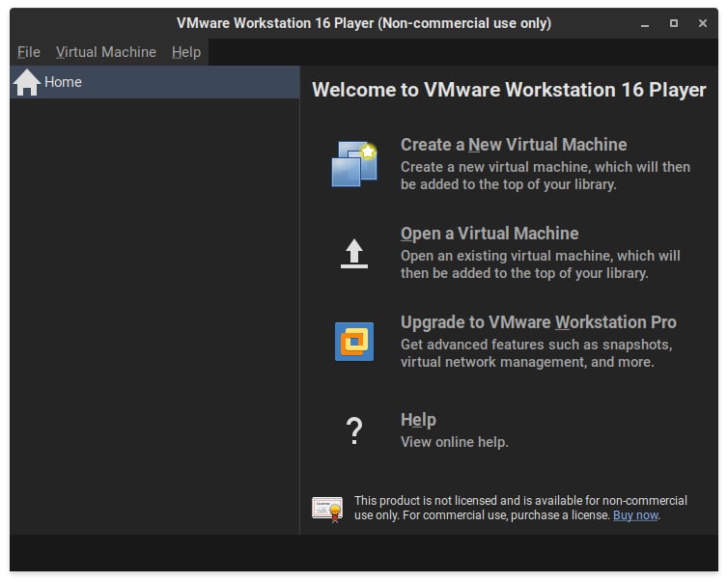Close the VMware Player window
This screenshot has width=728, height=582.
click(703, 23)
